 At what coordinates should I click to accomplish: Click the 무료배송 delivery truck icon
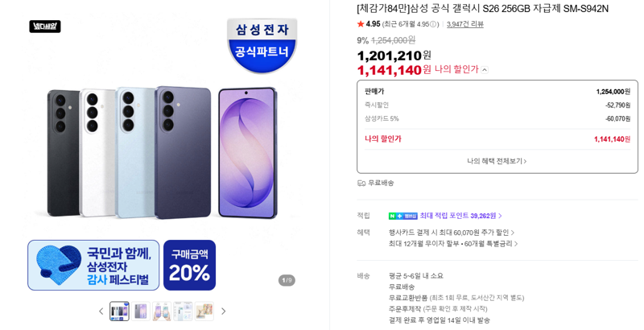(361, 183)
